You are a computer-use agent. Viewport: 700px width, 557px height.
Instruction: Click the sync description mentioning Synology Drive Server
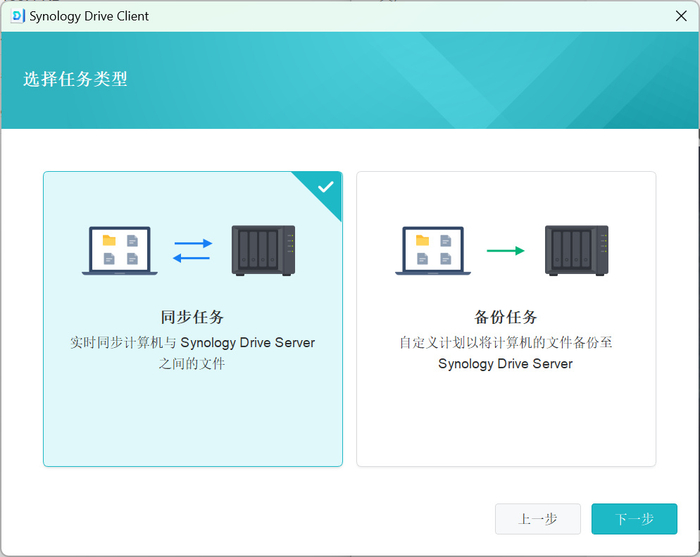[192, 353]
